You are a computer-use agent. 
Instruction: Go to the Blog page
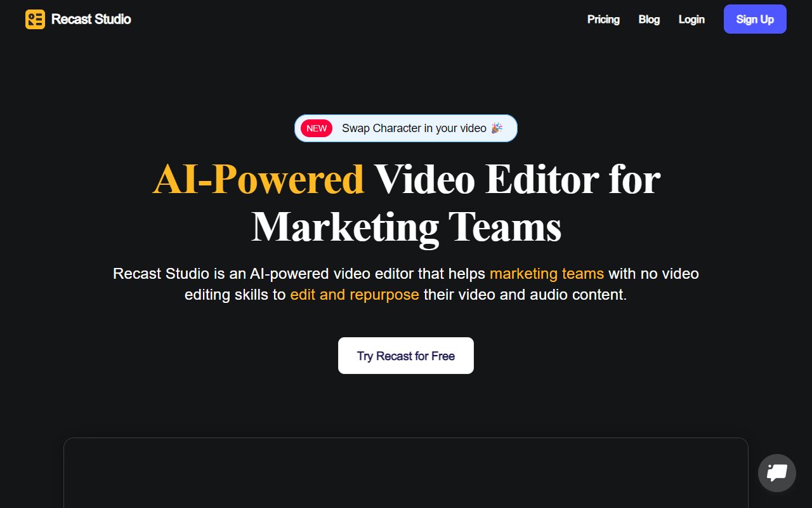pyautogui.click(x=649, y=20)
